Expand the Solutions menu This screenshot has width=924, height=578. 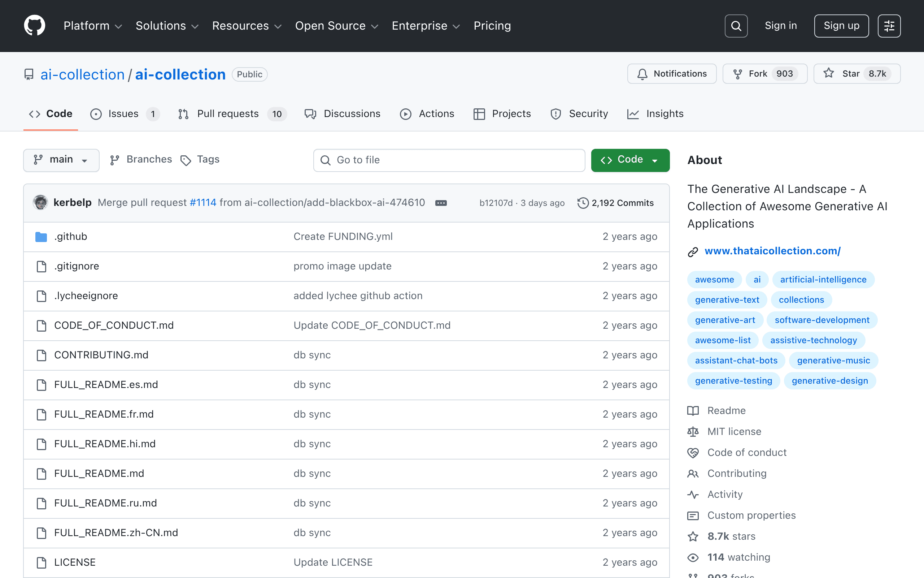click(167, 26)
